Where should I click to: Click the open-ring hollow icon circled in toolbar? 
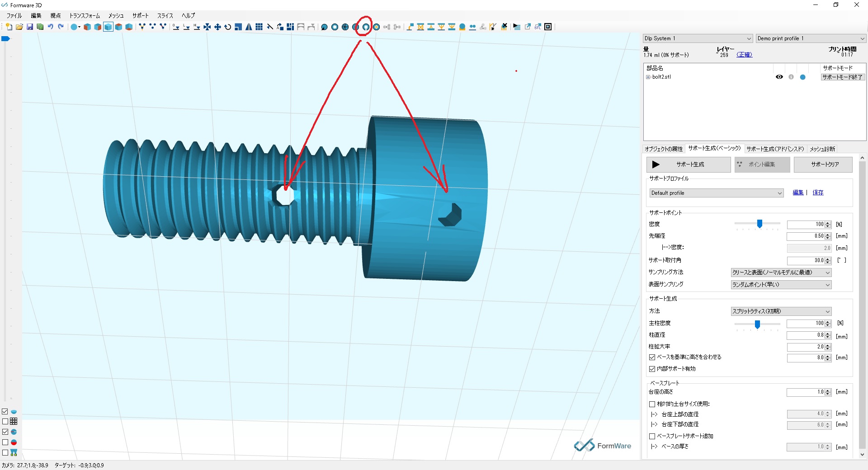coord(366,27)
